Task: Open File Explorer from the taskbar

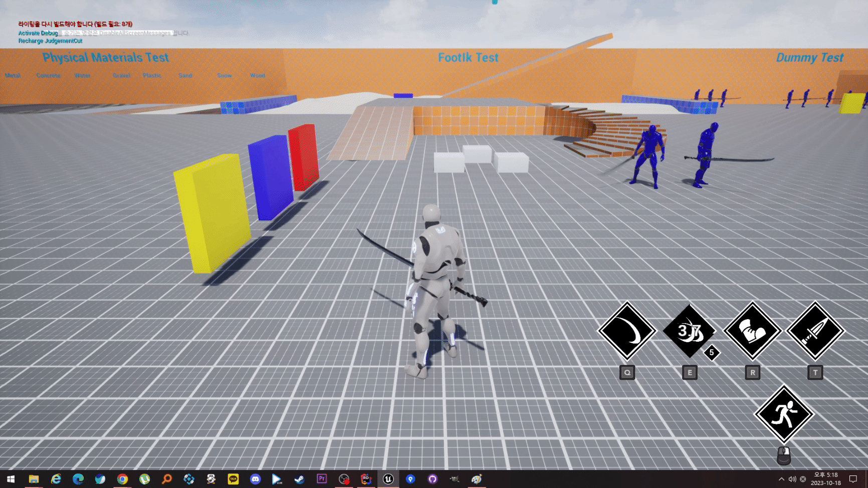Action: [x=34, y=479]
